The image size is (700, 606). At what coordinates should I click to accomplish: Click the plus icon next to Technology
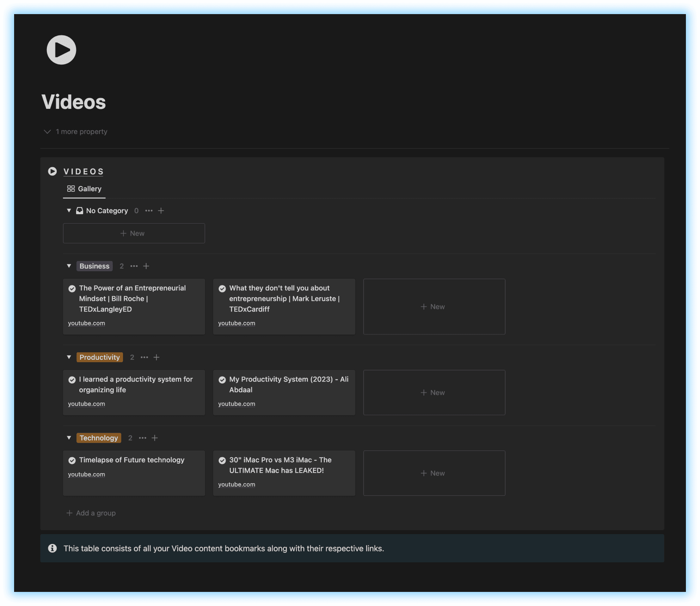tap(155, 438)
